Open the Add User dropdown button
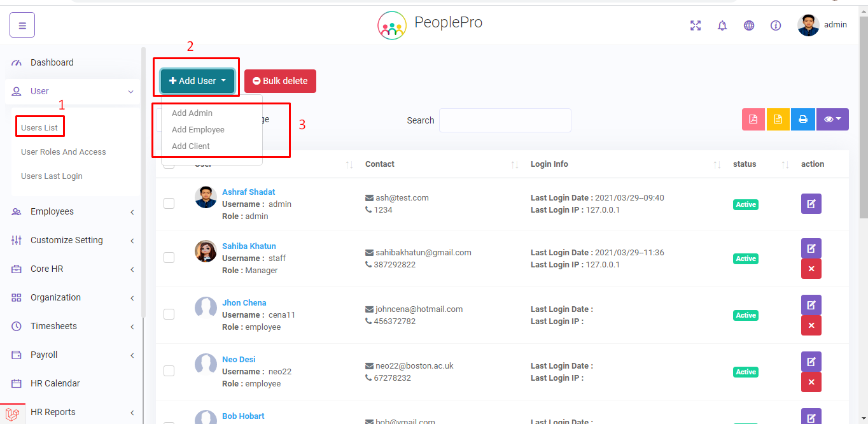The height and width of the screenshot is (424, 868). tap(197, 81)
